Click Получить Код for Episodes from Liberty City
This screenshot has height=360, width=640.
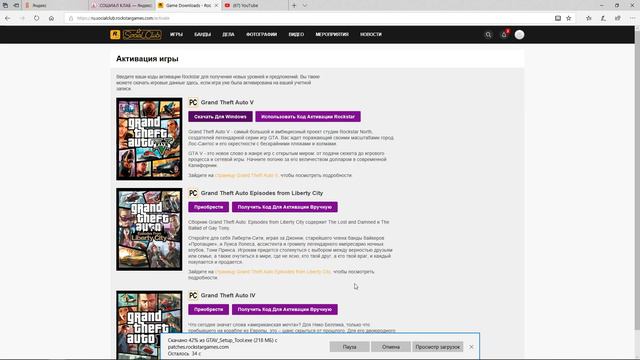[284, 207]
